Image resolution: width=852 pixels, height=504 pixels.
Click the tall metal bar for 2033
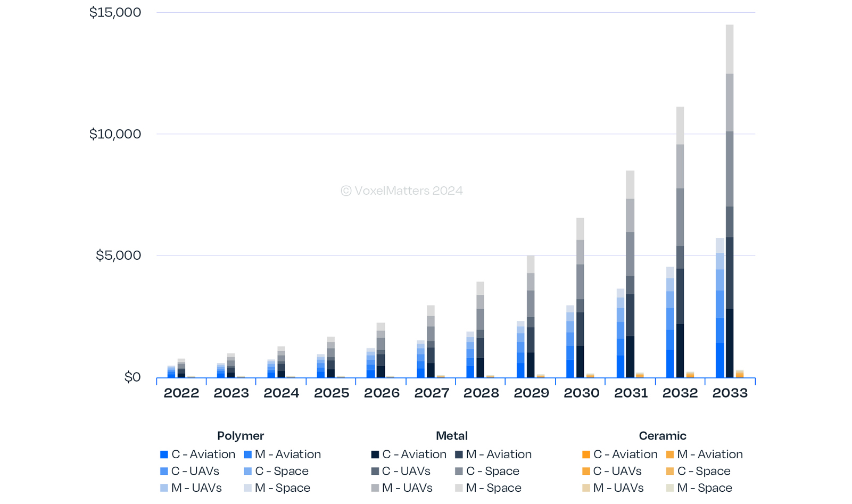(730, 201)
